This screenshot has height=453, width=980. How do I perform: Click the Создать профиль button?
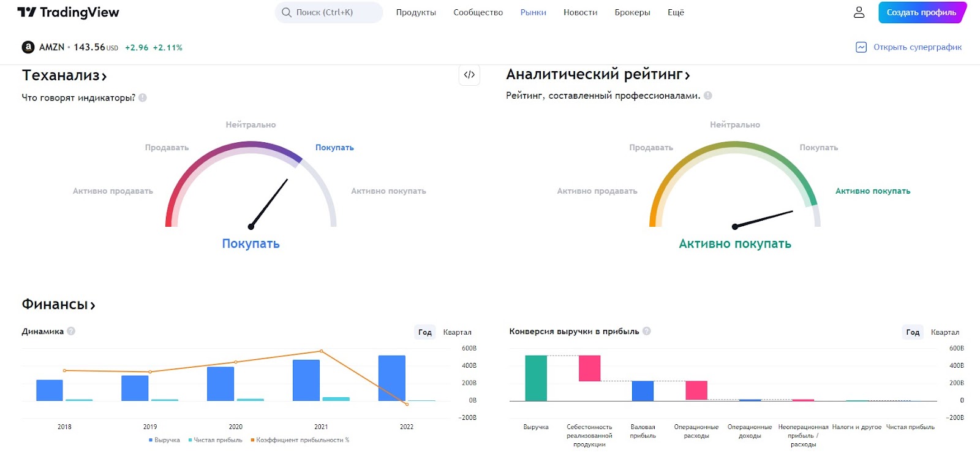(922, 12)
